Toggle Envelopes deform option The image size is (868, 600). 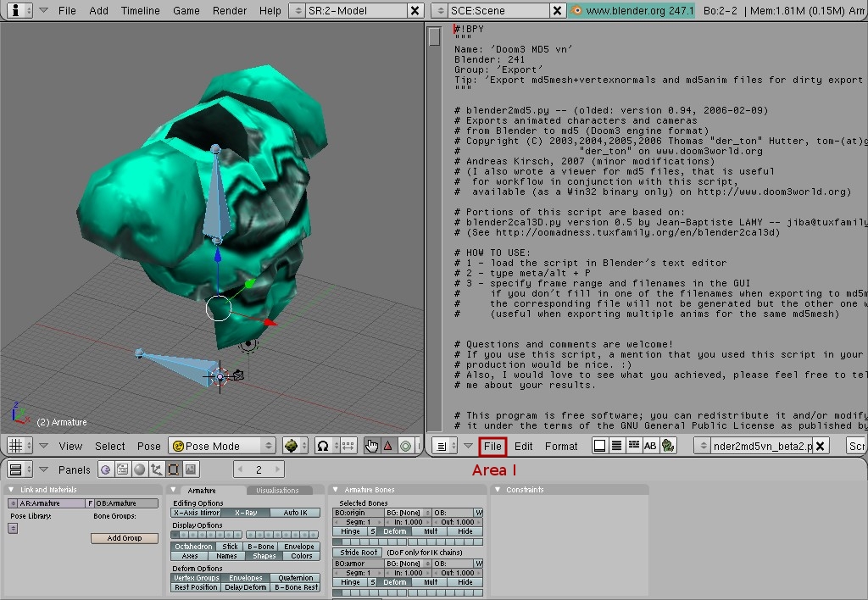pos(246,578)
